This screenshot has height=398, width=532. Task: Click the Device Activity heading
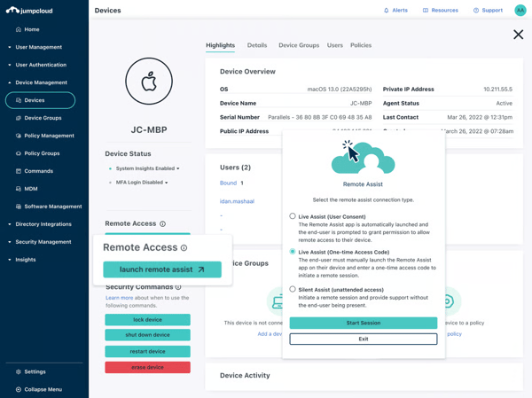[x=245, y=375]
